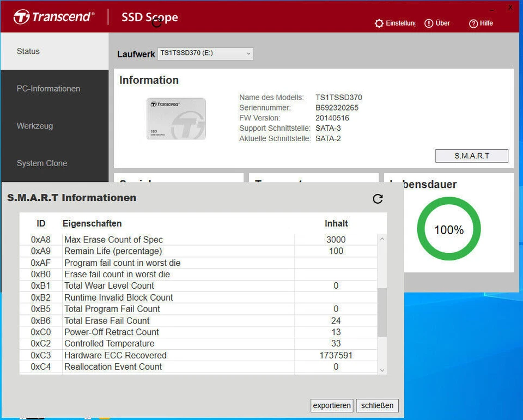This screenshot has height=420, width=523.
Task: Click the Transcend SSD drive image
Action: click(x=176, y=119)
